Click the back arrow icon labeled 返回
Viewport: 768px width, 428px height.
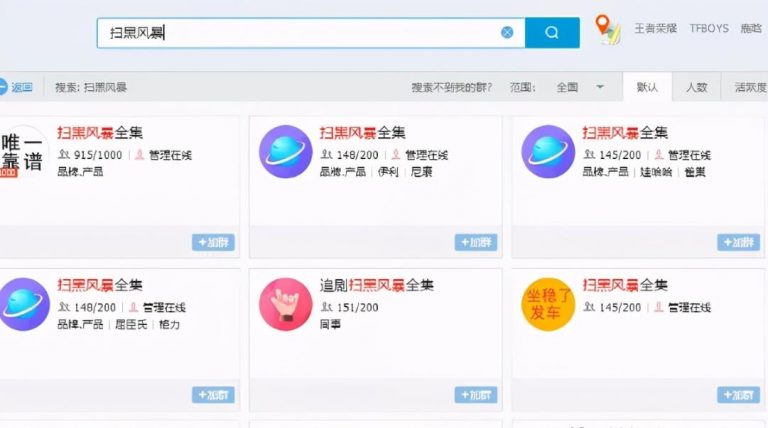(x=16, y=87)
